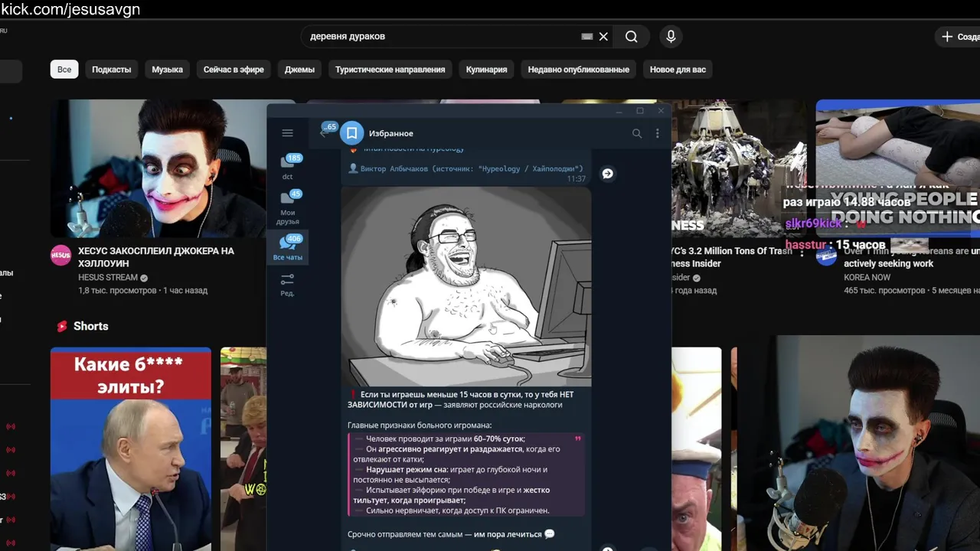980x551 pixels.
Task: Click forwarded-from name 'Виктор Албычаков'
Action: click(x=396, y=168)
